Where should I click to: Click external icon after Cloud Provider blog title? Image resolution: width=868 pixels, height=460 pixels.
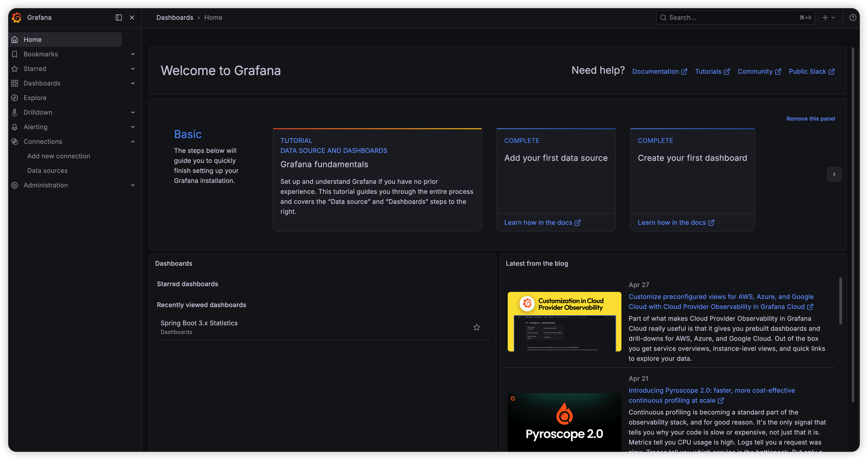tap(810, 307)
